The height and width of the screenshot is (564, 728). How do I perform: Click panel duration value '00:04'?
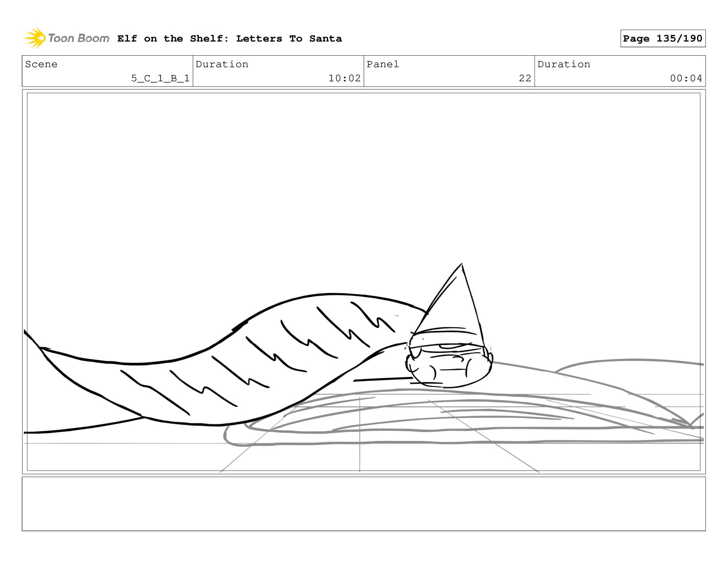686,78
